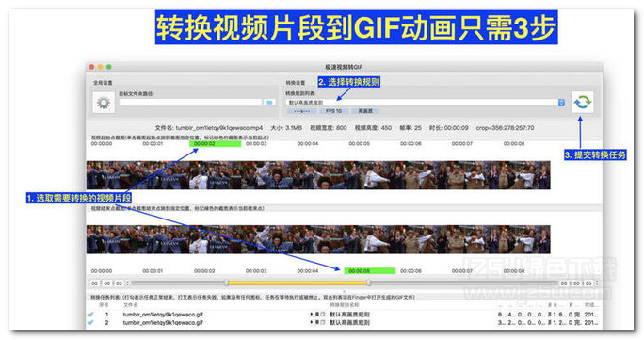
Task: Select task row 2 tumblr_om1ietqy9k1qewaco.gif
Action: point(345,323)
